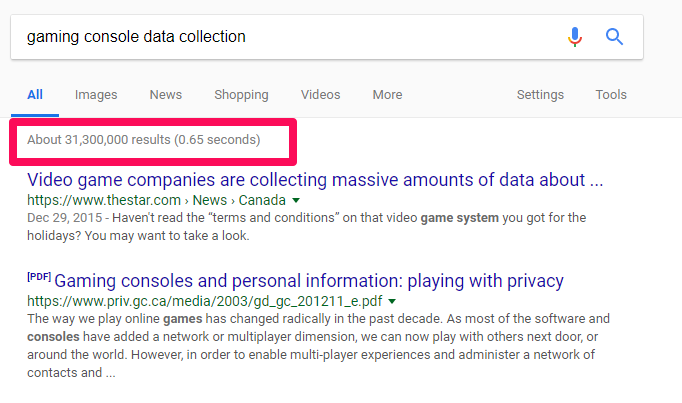Open the 'Video game companies are collecting' result

pos(315,180)
